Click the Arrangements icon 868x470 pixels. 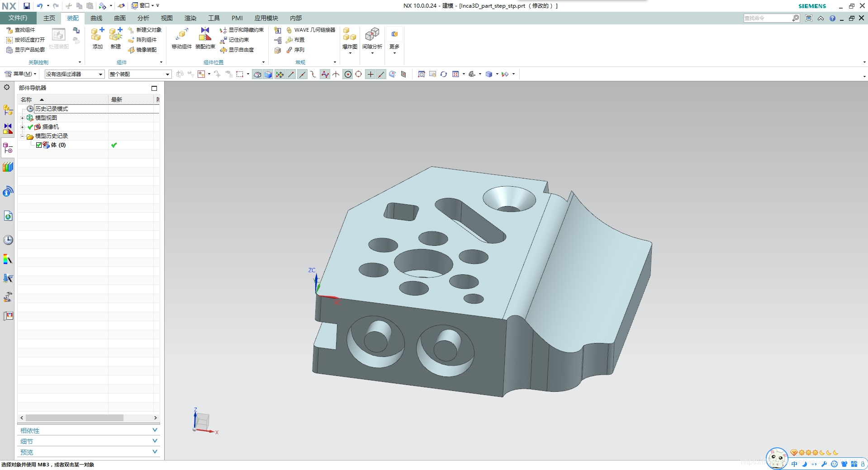[289, 40]
